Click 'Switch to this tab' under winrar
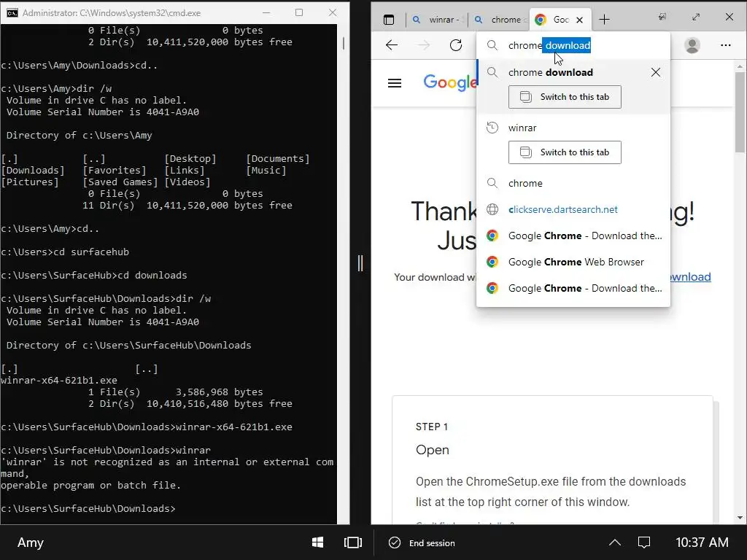The height and width of the screenshot is (560, 747). coord(565,152)
